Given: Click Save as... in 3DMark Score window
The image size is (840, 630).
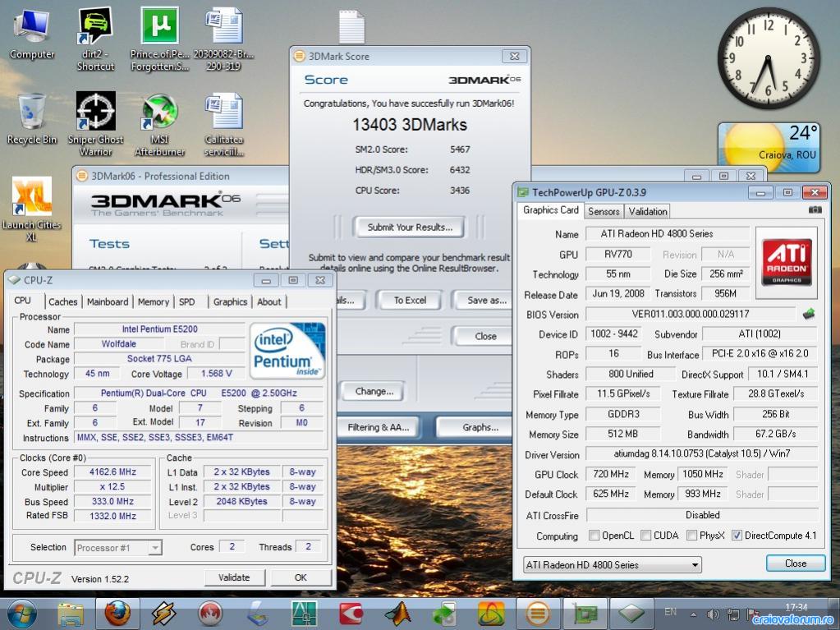Looking at the screenshot, I should click(483, 300).
